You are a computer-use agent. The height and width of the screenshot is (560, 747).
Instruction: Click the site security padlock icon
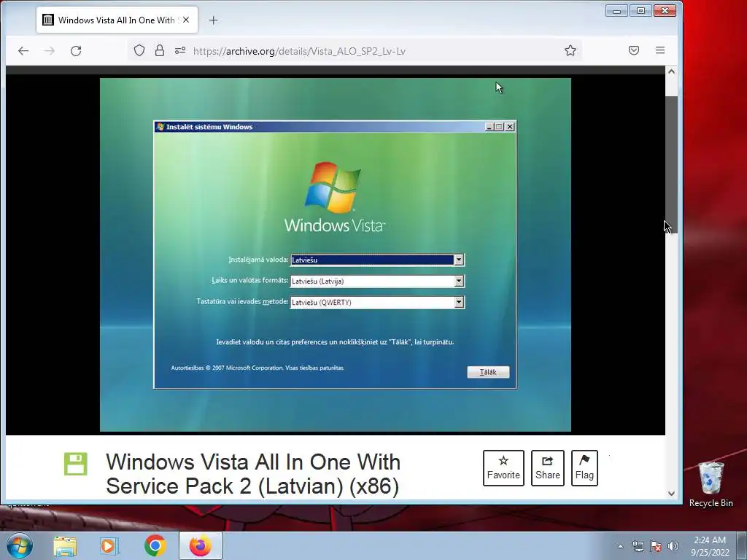click(160, 50)
